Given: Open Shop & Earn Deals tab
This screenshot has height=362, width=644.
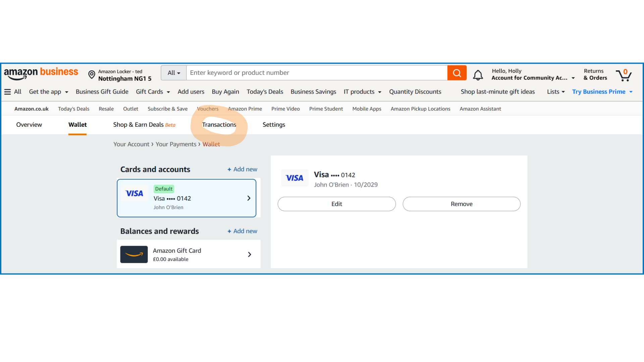Looking at the screenshot, I should (x=144, y=125).
